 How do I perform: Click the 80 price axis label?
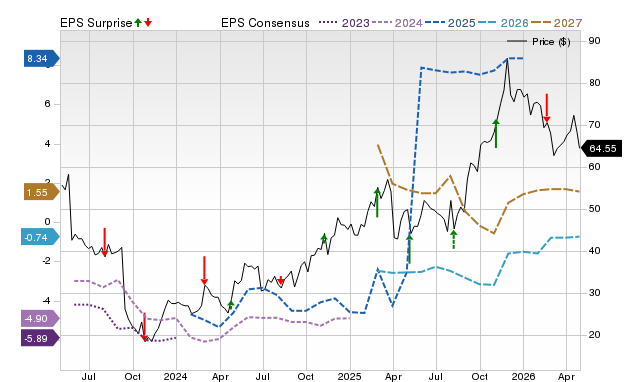click(x=594, y=83)
